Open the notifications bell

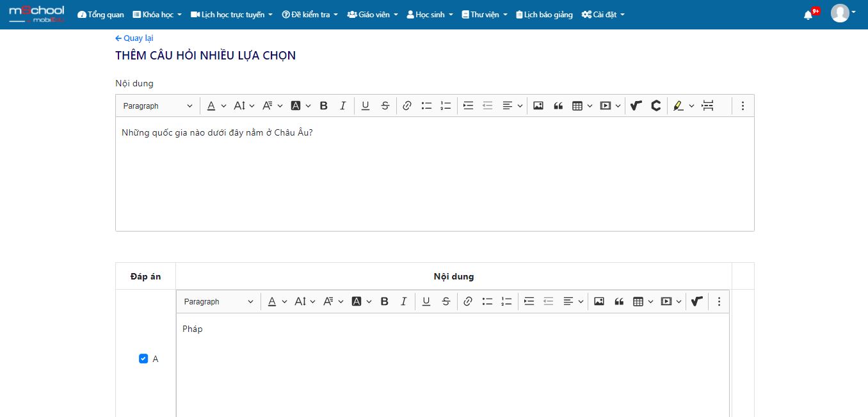point(808,15)
